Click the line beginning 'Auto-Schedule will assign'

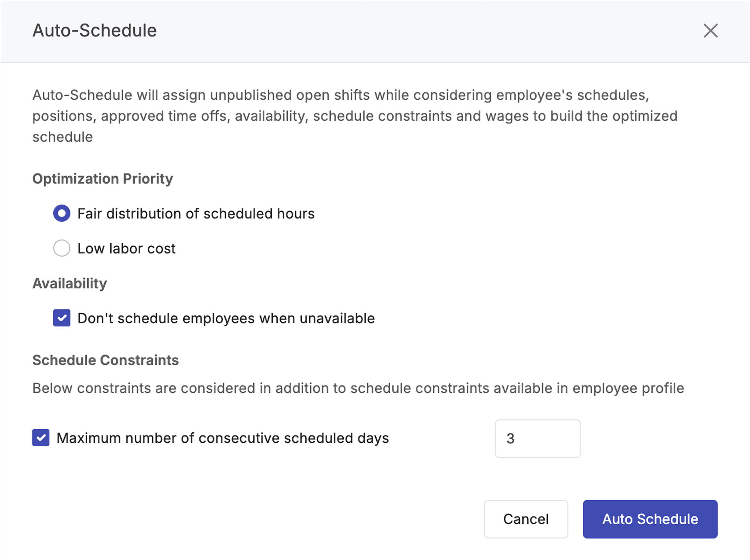[341, 95]
